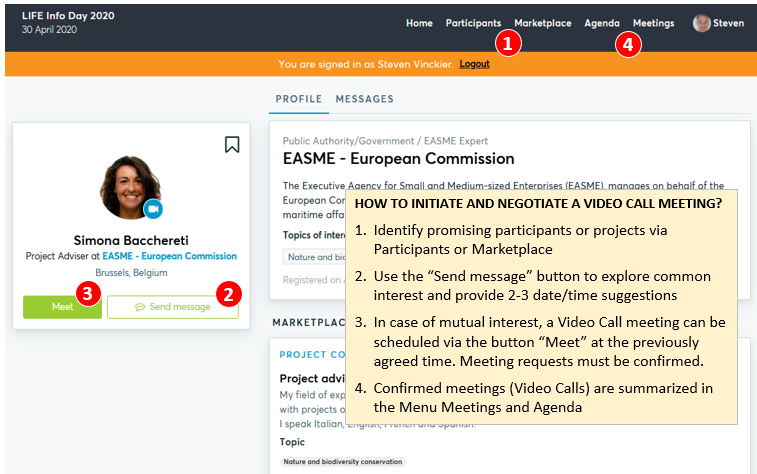757x474 pixels.
Task: Click the Public Authority/Government / EASME Expert text
Action: point(385,141)
